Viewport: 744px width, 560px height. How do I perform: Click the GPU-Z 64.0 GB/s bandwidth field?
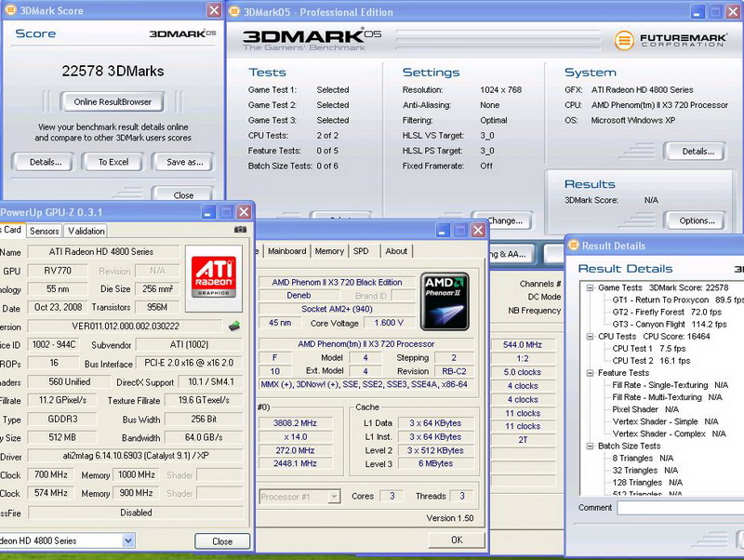pos(204,437)
